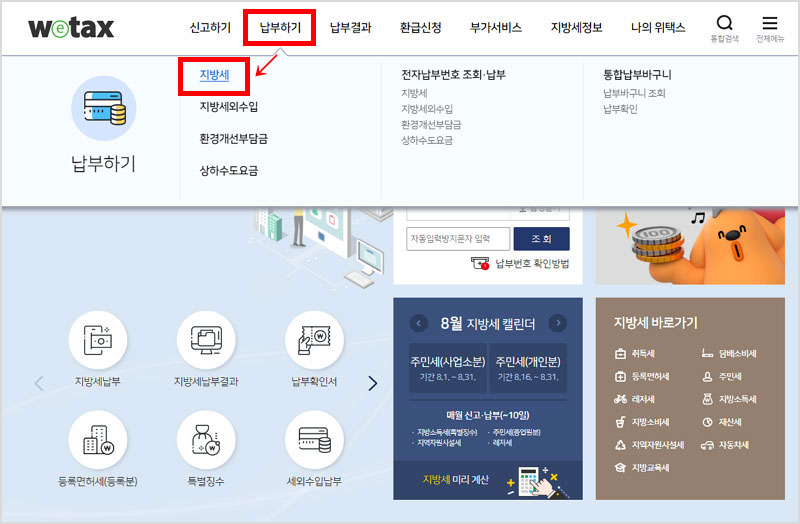Open 납부바구니 조회 link
Screen dimensions: 800x524
634,93
